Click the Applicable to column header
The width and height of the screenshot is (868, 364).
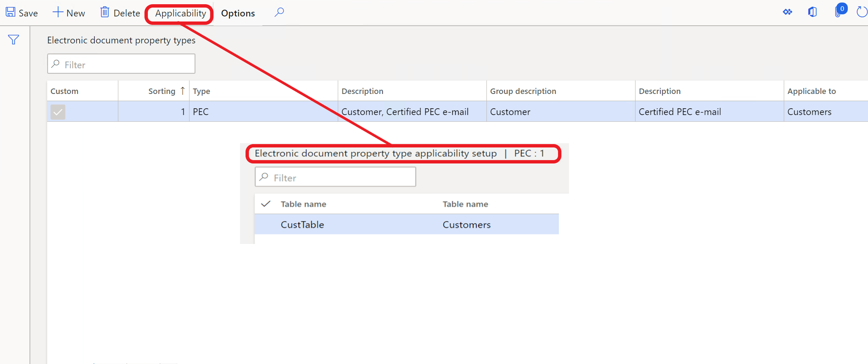tap(826, 91)
